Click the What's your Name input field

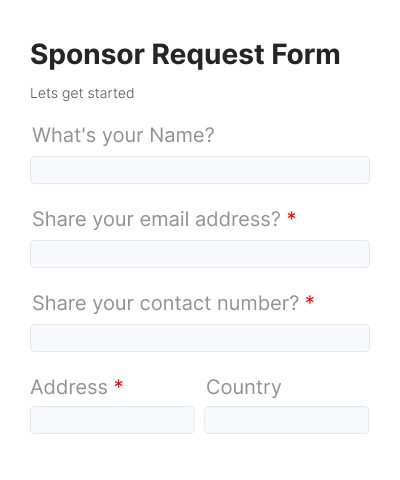coord(200,170)
